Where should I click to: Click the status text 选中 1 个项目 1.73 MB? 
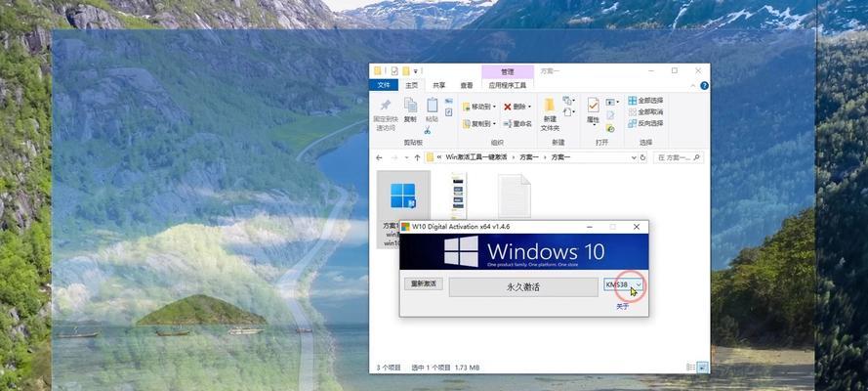(x=445, y=368)
